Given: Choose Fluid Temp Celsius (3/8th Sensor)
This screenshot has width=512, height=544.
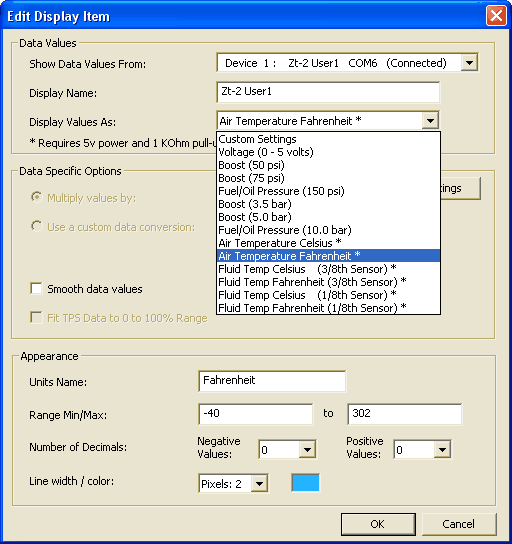Looking at the screenshot, I should coord(328,269).
